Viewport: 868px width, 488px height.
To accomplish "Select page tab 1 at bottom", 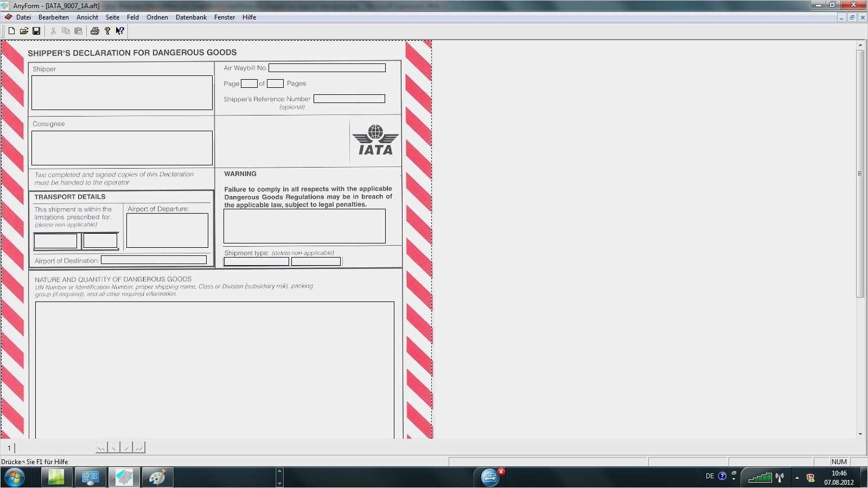I will (9, 448).
